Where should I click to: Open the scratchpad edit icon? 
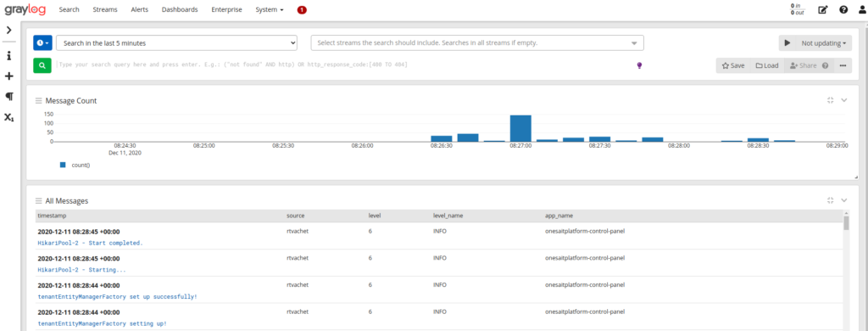click(822, 9)
